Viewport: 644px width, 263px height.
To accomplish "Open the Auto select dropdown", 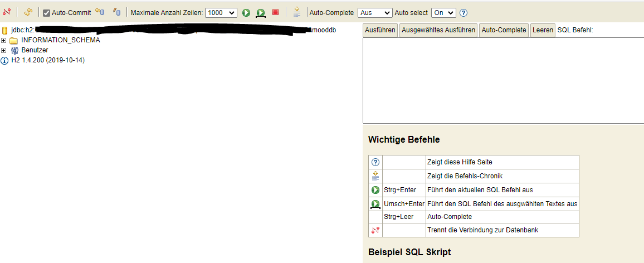I will (443, 13).
